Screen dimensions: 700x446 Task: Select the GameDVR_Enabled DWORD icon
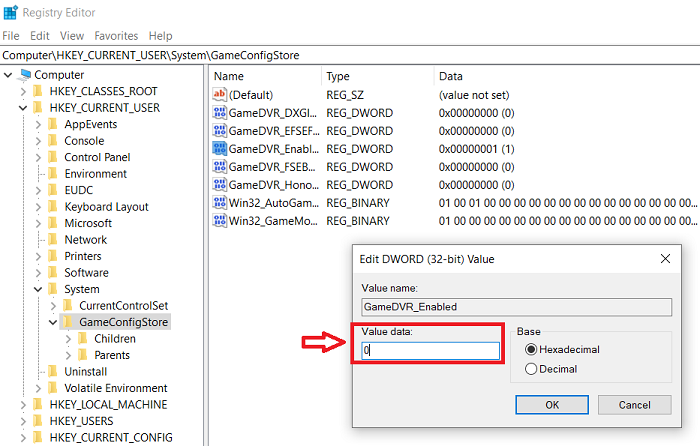(219, 149)
